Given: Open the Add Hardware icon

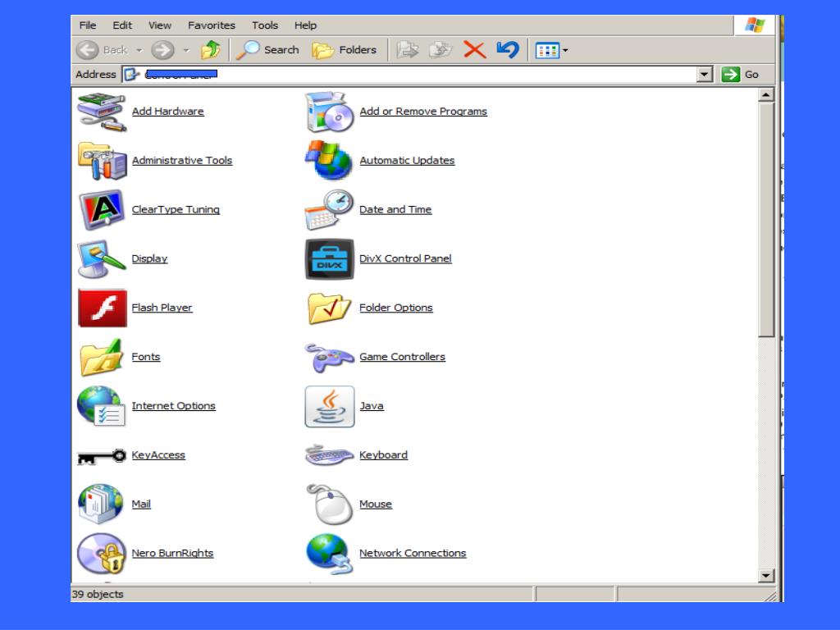Looking at the screenshot, I should [x=102, y=112].
